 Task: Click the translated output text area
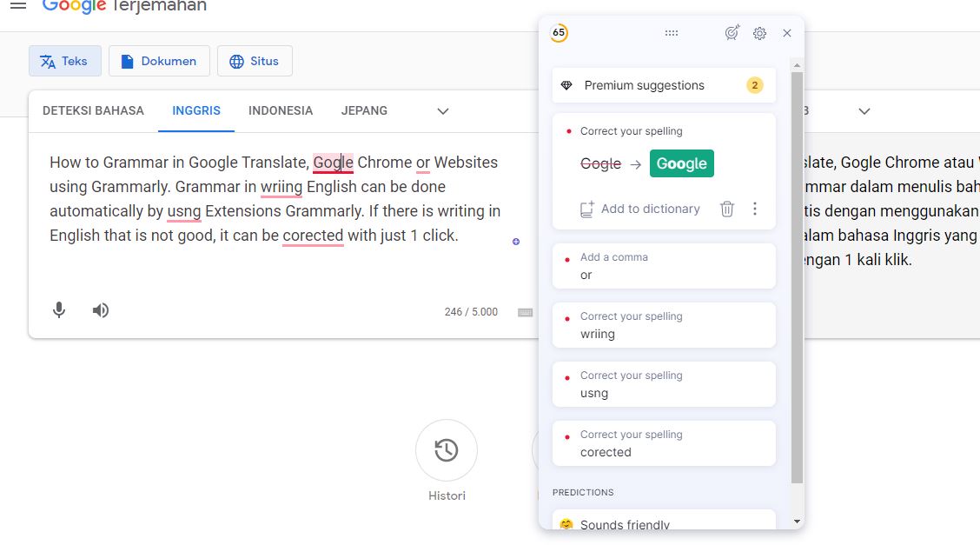[892, 211]
